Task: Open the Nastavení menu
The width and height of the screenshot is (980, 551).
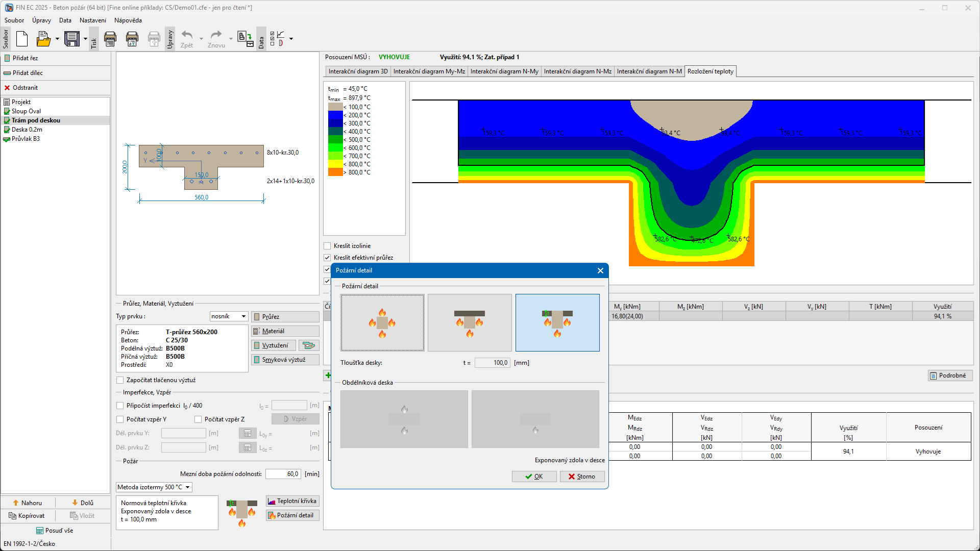Action: [92, 20]
